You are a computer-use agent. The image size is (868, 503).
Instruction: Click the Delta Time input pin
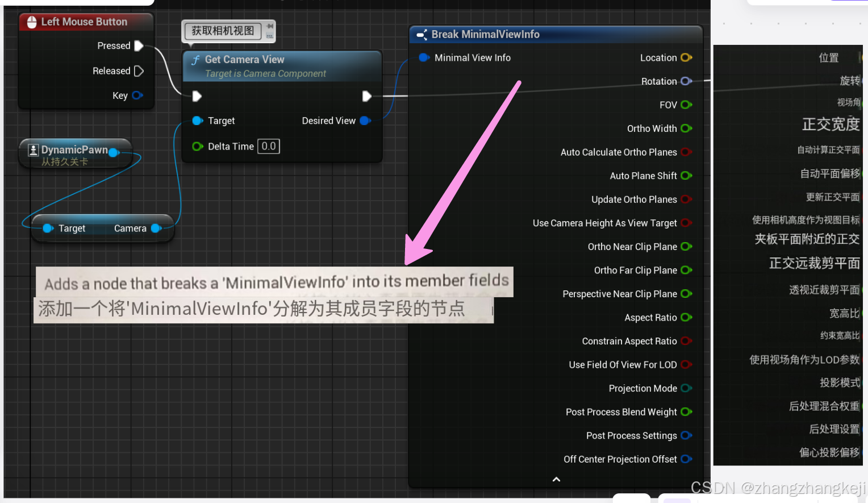(x=198, y=147)
